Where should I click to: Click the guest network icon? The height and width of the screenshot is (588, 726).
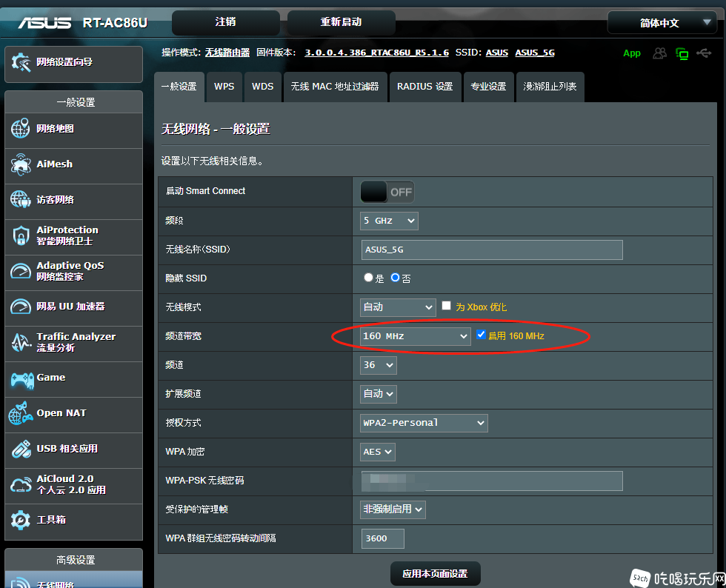[21, 199]
